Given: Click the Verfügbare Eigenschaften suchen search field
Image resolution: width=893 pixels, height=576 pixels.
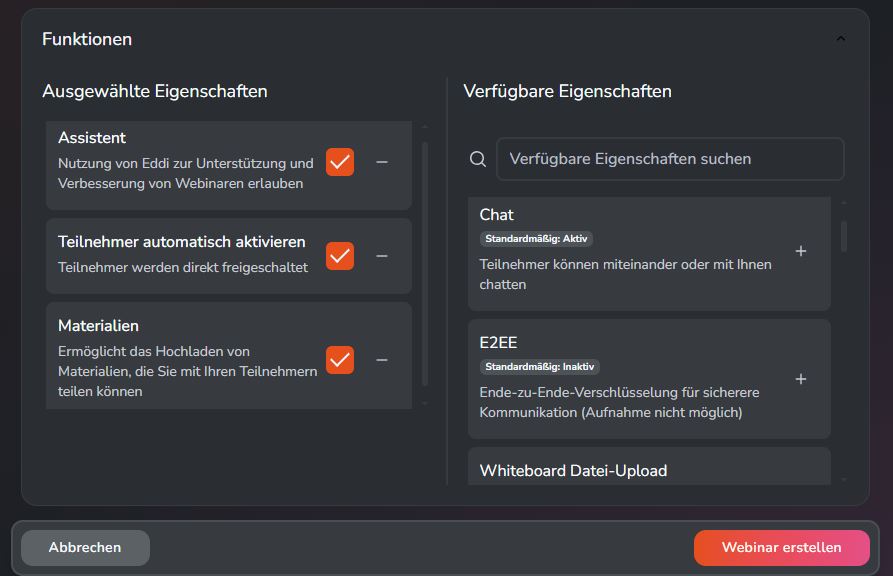Looking at the screenshot, I should [670, 158].
